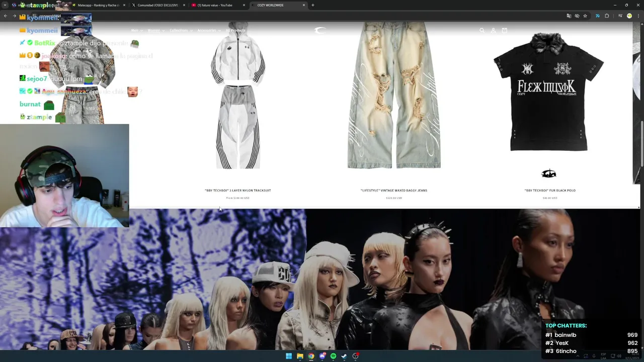The image size is (644, 362).
Task: Switch to the Comunidad JOSEO EXCLUSIVE tab
Action: tap(158, 5)
